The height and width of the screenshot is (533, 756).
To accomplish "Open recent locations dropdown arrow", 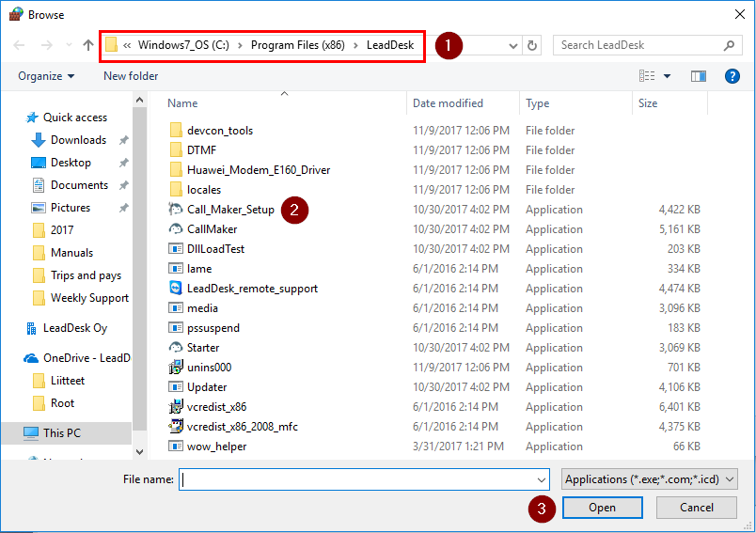I will pos(69,45).
